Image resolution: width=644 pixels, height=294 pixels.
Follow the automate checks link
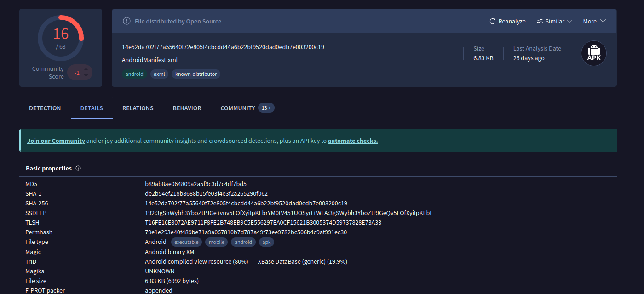click(x=353, y=141)
